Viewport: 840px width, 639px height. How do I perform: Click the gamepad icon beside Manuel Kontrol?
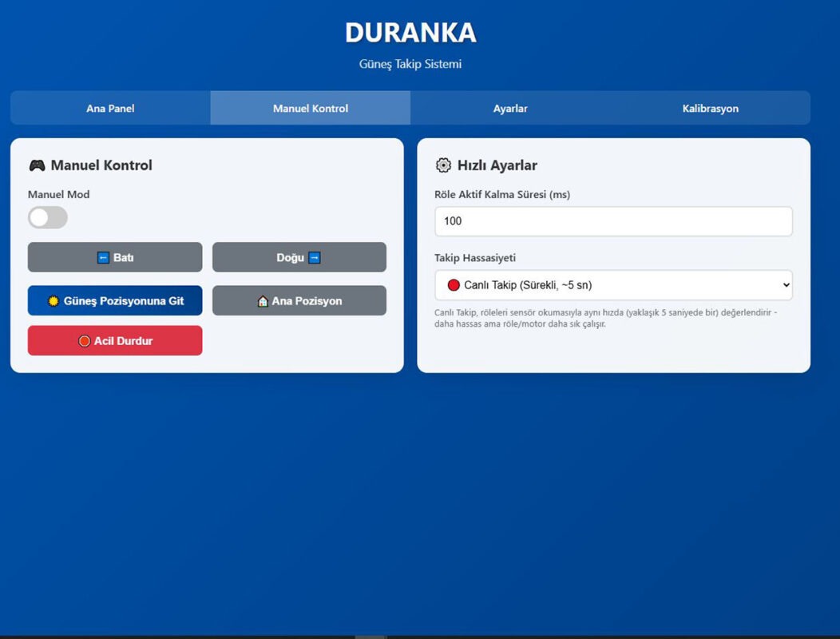pyautogui.click(x=37, y=165)
